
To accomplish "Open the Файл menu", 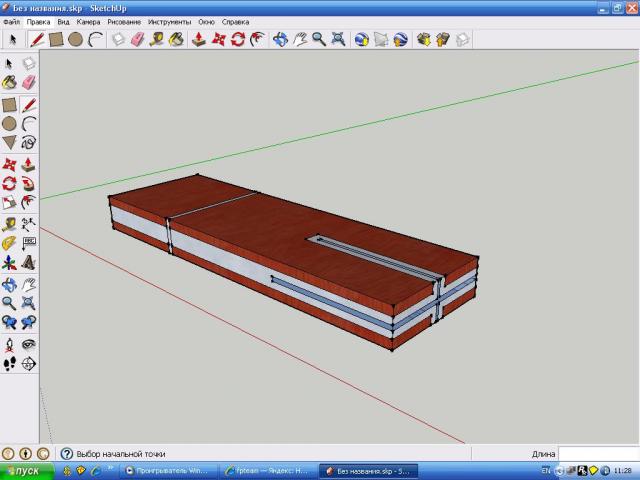I will coord(11,22).
